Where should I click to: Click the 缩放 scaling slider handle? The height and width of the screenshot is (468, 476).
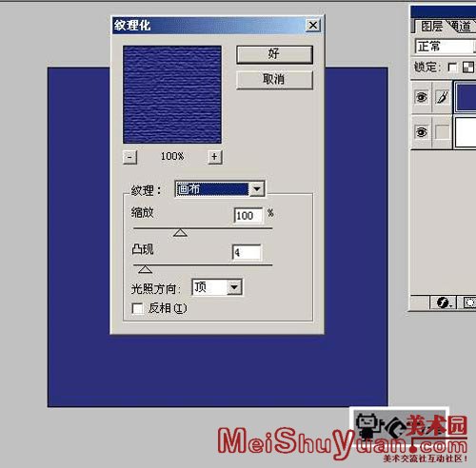(x=180, y=233)
